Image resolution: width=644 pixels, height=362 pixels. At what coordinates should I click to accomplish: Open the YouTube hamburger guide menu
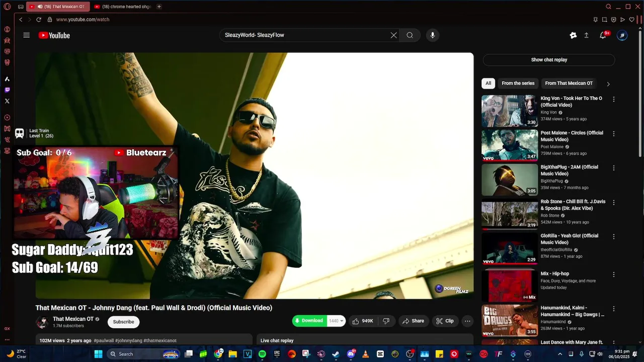click(27, 35)
